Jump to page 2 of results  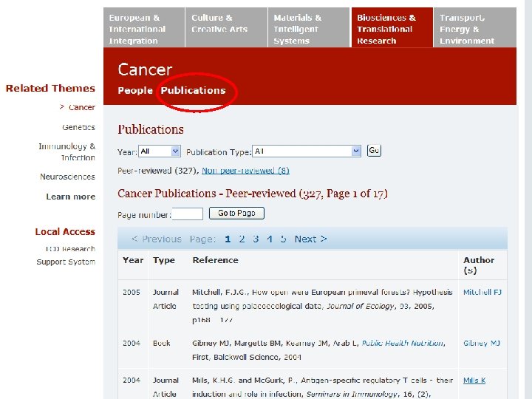click(242, 239)
